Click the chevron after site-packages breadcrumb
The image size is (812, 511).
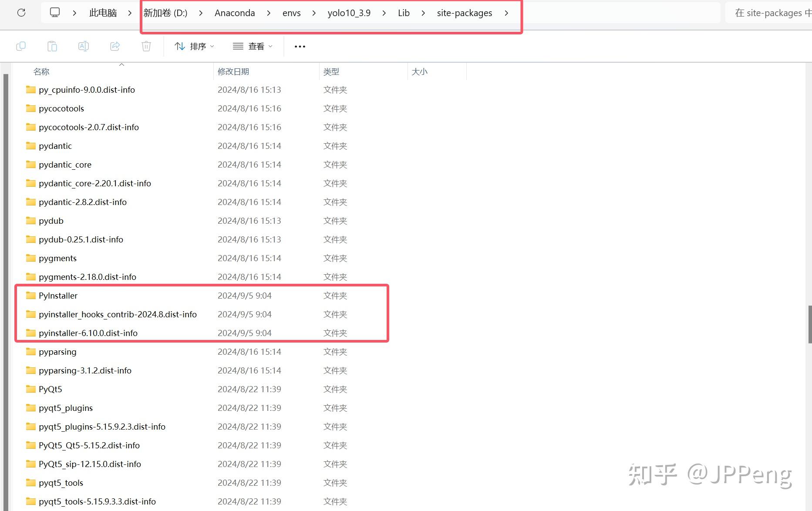(506, 13)
